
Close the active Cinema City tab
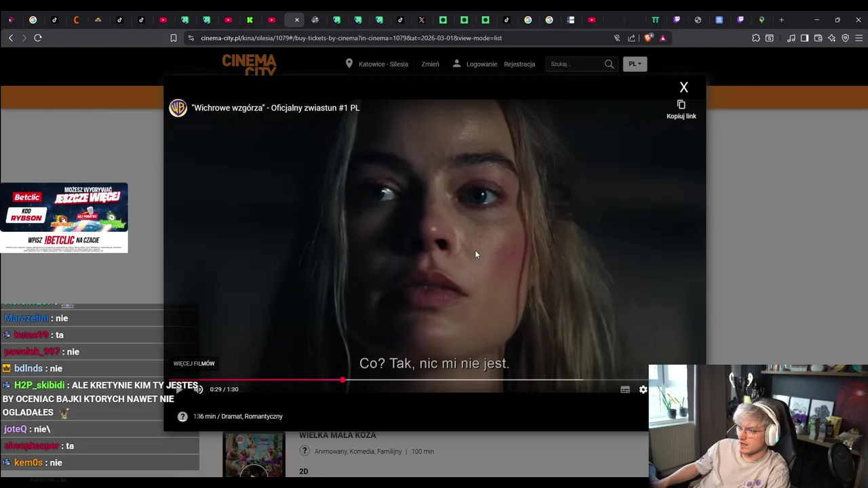(x=296, y=20)
